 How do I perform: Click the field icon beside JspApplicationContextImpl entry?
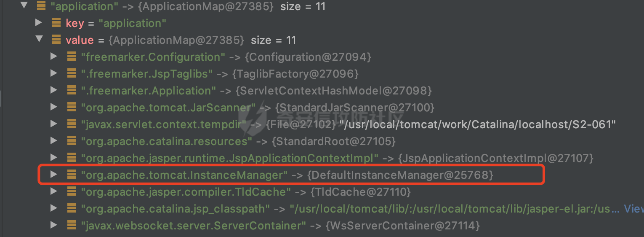[x=72, y=158]
